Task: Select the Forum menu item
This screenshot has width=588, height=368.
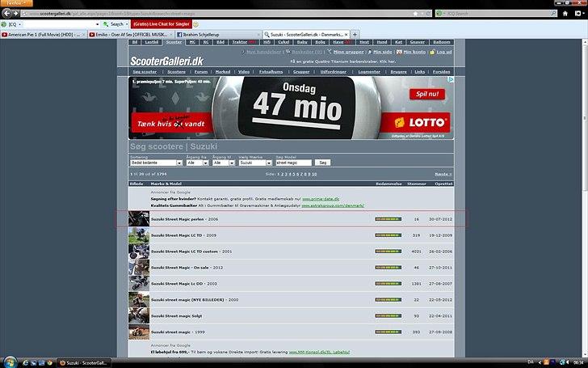Action: pyautogui.click(x=200, y=71)
